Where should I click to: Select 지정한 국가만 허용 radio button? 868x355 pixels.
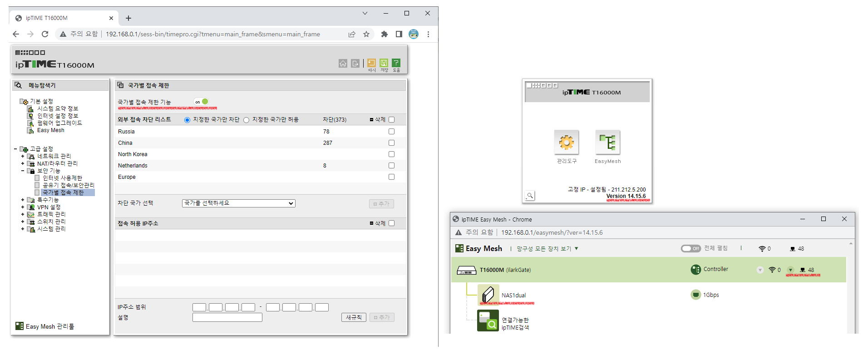pyautogui.click(x=246, y=120)
